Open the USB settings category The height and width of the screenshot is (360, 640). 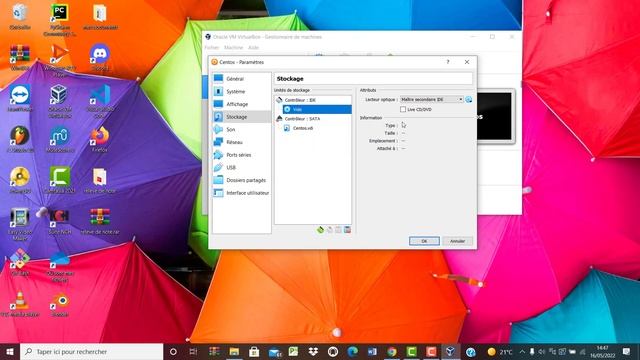click(242, 167)
